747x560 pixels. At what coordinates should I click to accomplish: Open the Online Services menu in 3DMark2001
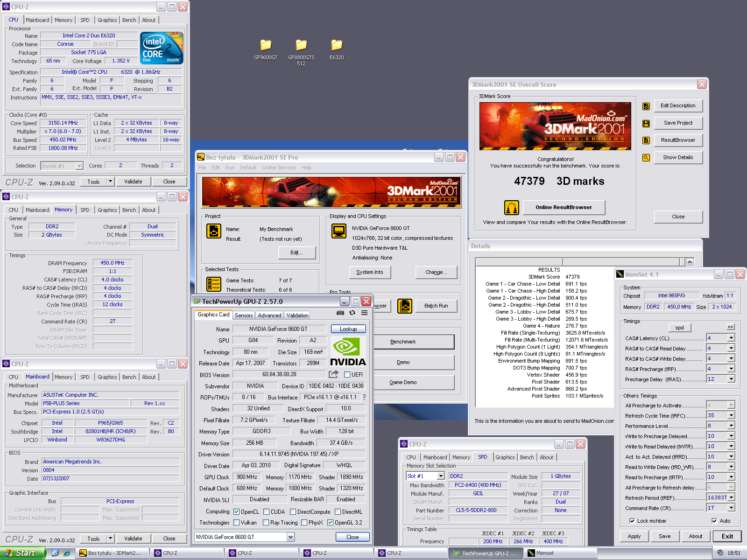[279, 168]
